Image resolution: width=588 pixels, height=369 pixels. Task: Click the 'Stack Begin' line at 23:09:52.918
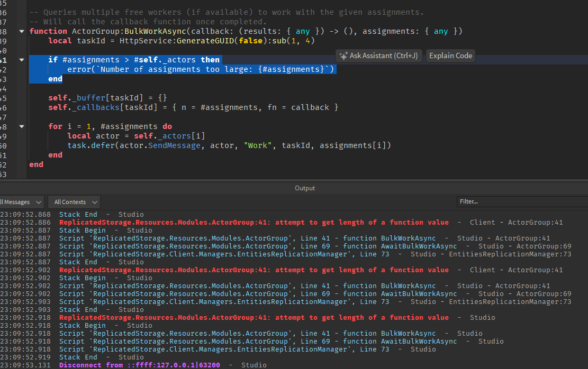click(x=83, y=326)
